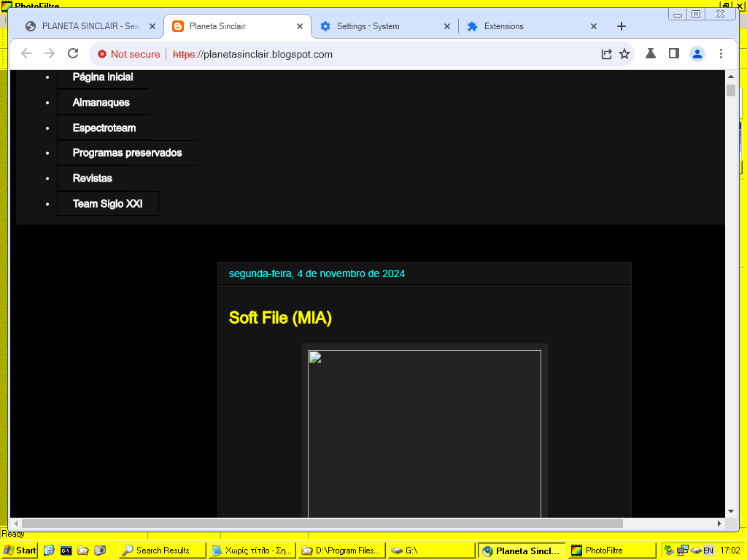The height and width of the screenshot is (560, 747).
Task: Click the date header segunda-feira, 4 de novembro
Action: tap(317, 274)
